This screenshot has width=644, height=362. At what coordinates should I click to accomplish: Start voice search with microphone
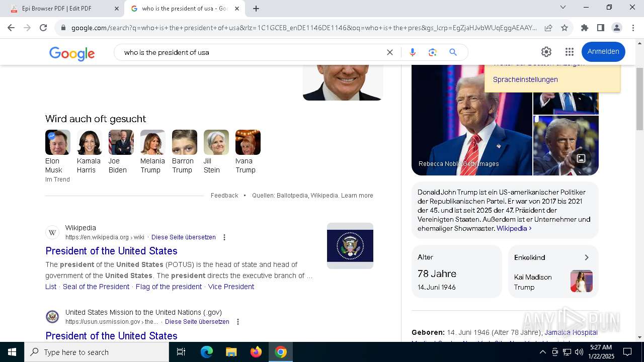[x=413, y=52]
